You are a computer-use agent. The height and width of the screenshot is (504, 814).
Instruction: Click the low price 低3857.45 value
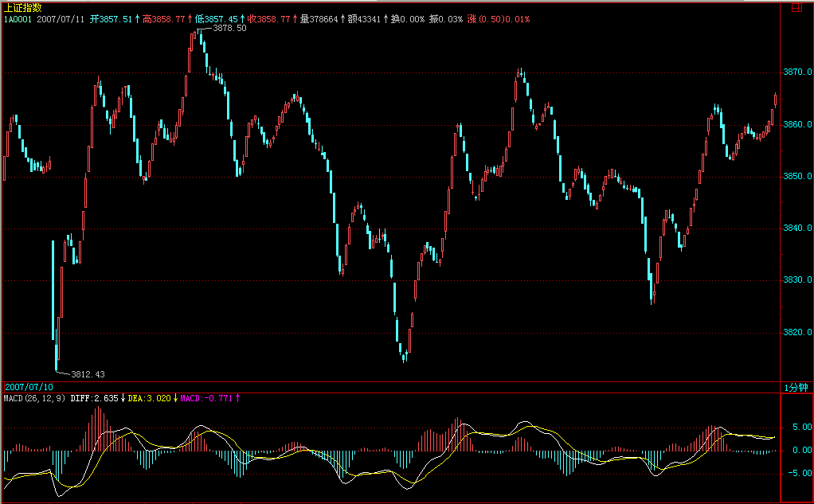[216, 18]
